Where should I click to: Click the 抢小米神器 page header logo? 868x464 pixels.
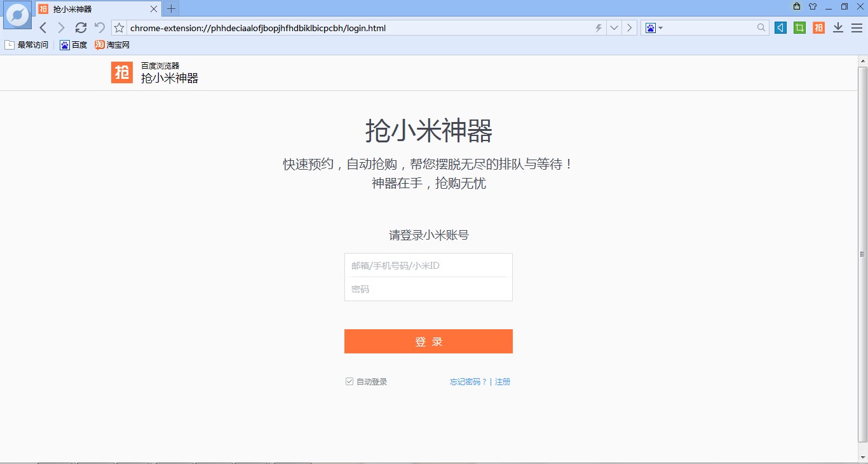122,72
